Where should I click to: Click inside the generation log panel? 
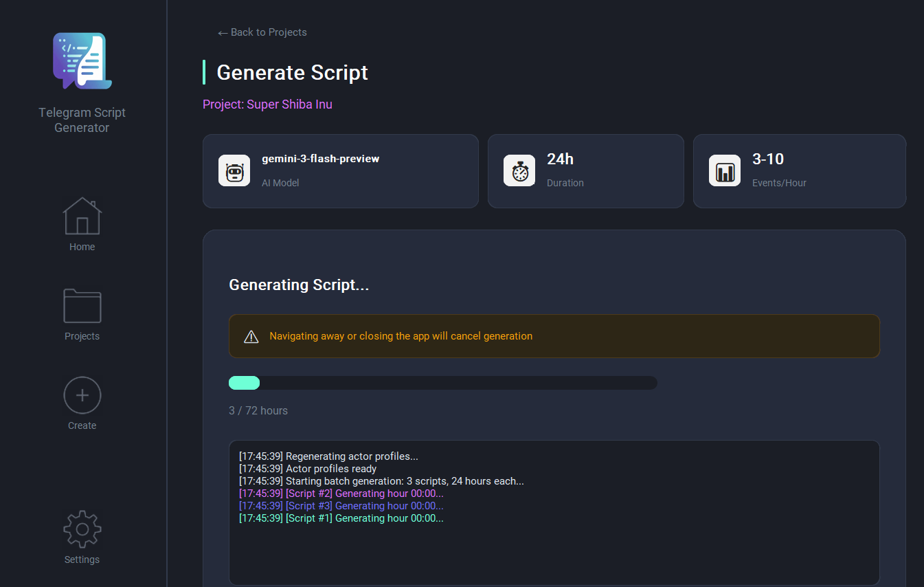pos(554,512)
